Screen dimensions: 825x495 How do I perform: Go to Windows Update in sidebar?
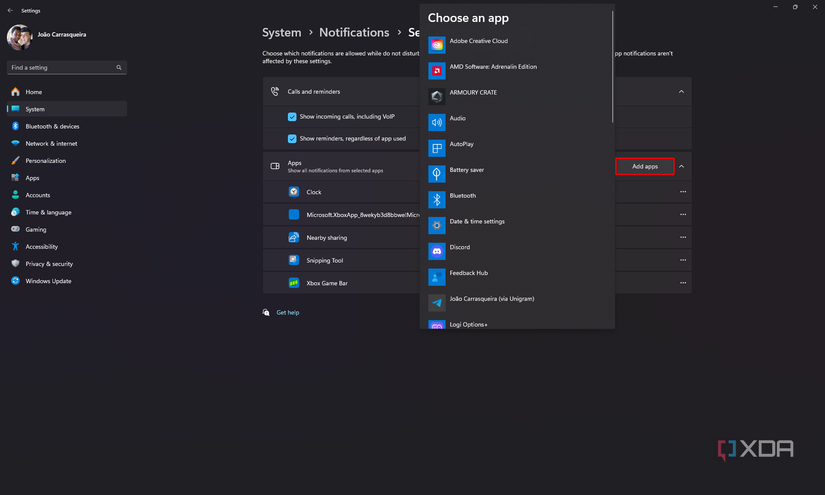click(48, 281)
